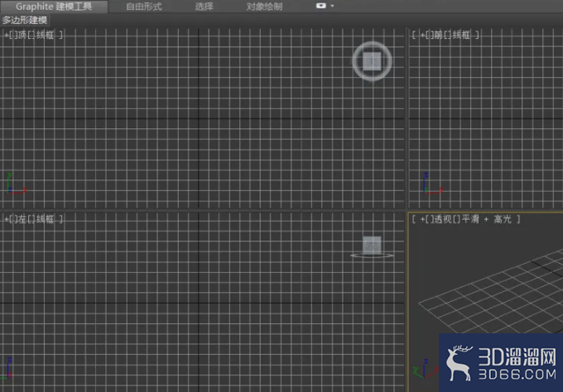Open the 线框 shading menu in 顶 viewport
This screenshot has width=563, height=392.
pyautogui.click(x=45, y=35)
